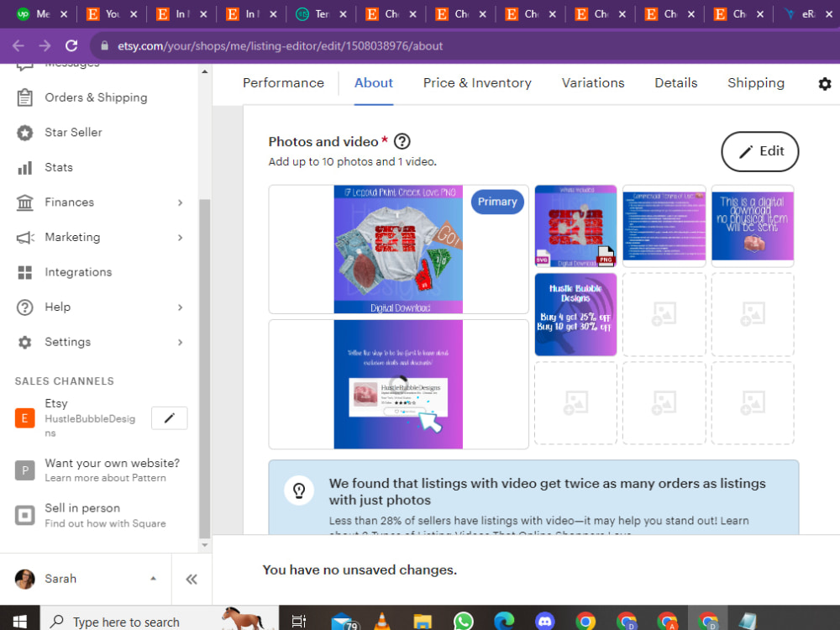
Task: Open Orders & Shipping clipboard icon
Action: pos(24,97)
